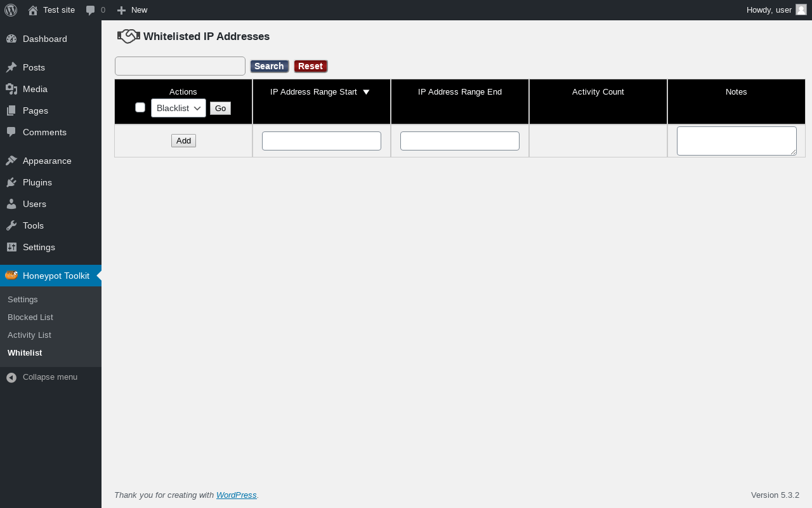The height and width of the screenshot is (508, 812).
Task: Open the Honeypot Toolkit honey pot icon
Action: coord(11,275)
